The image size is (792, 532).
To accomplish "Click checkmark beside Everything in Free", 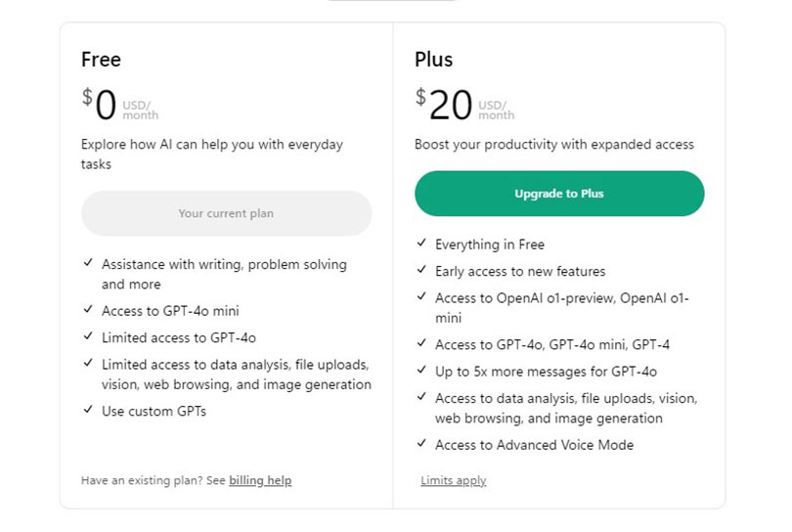I will (x=421, y=243).
